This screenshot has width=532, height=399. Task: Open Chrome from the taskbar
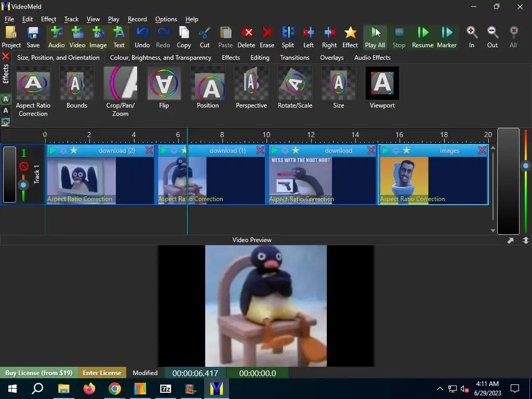click(115, 389)
